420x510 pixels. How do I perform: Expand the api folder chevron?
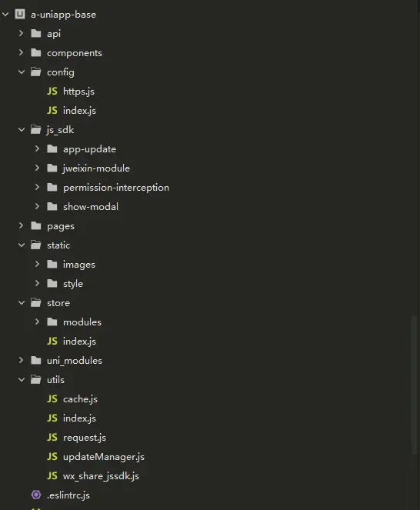pyautogui.click(x=21, y=33)
